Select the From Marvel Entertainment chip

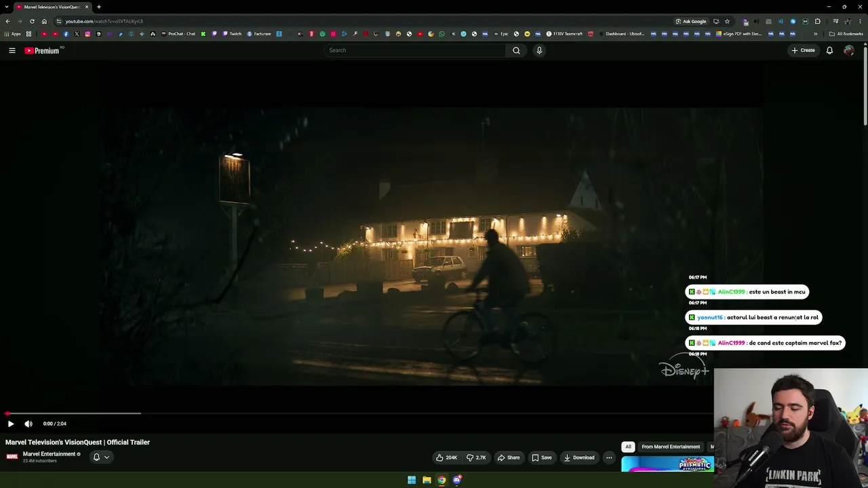coord(671,447)
